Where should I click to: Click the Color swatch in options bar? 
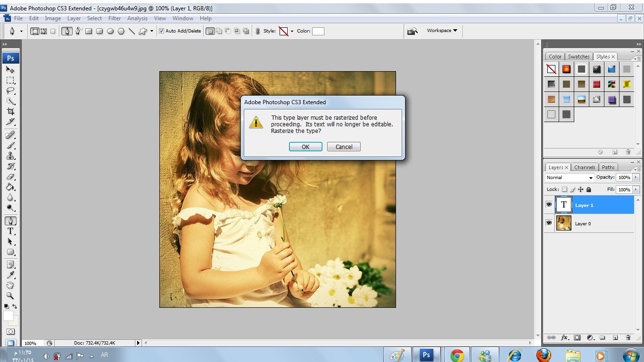[x=318, y=31]
